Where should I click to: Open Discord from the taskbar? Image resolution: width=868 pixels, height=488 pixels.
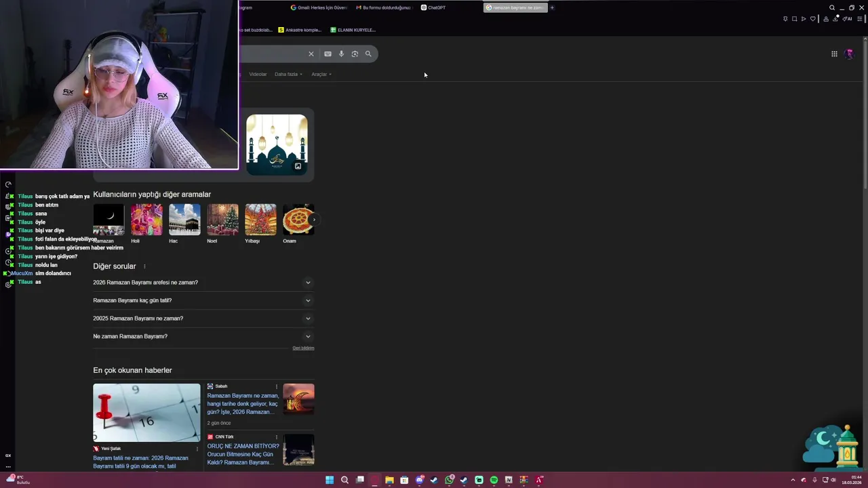[x=420, y=480]
